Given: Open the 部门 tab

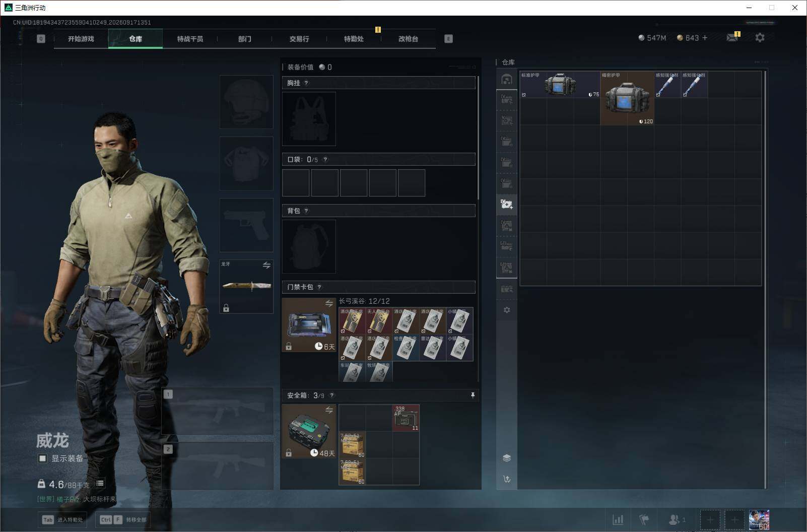Looking at the screenshot, I should click(x=245, y=39).
